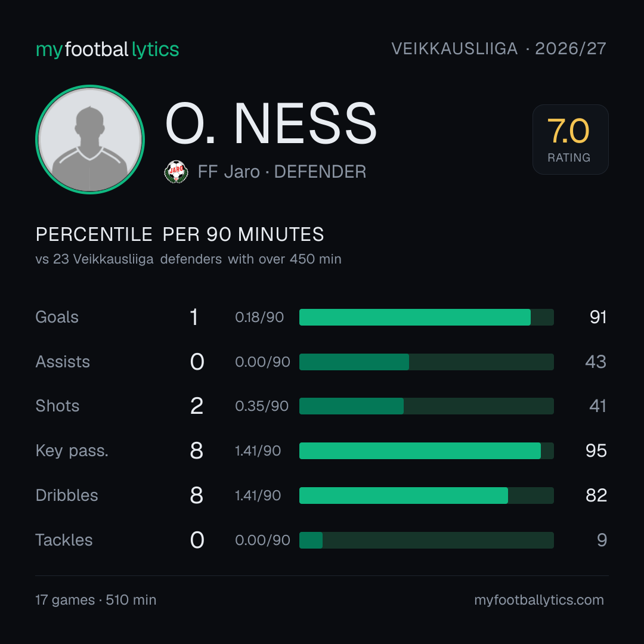
Task: Click the Key pass. percentile bar
Action: pos(426,451)
